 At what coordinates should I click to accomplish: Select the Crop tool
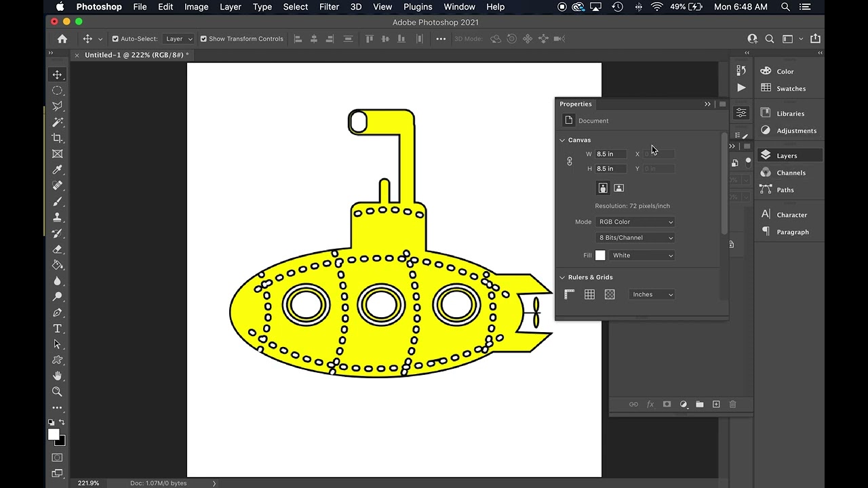(58, 138)
